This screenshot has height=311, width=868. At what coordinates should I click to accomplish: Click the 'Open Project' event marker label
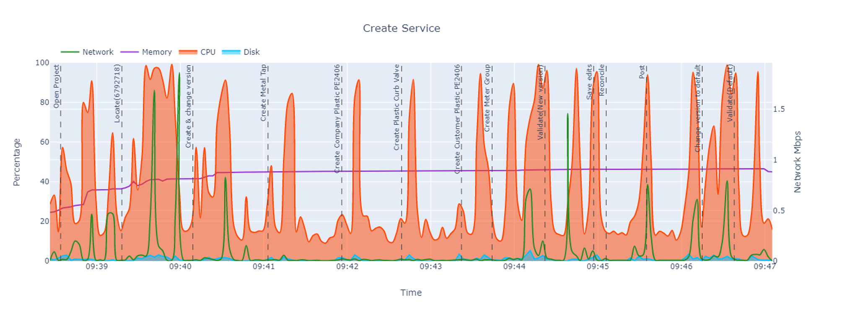point(57,86)
